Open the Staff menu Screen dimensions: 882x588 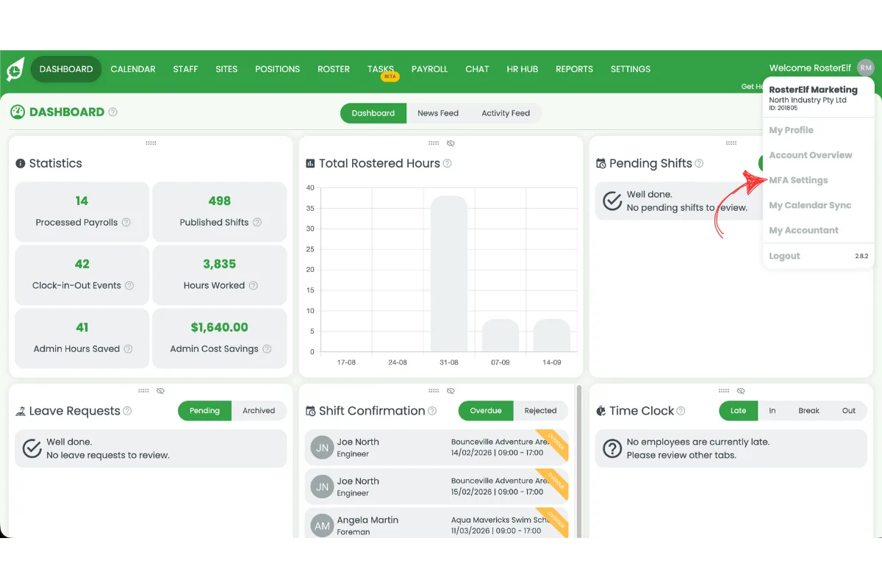point(185,69)
